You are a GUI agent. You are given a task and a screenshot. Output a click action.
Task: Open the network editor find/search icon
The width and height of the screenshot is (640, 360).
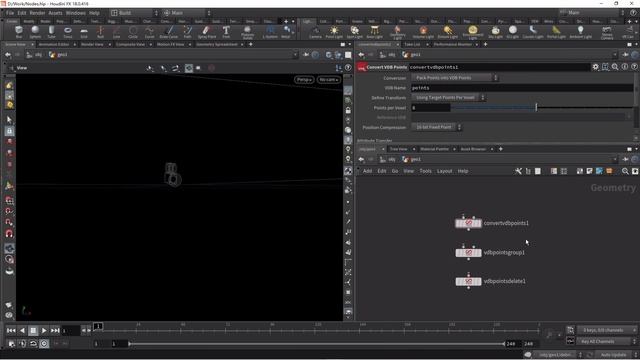click(x=625, y=171)
